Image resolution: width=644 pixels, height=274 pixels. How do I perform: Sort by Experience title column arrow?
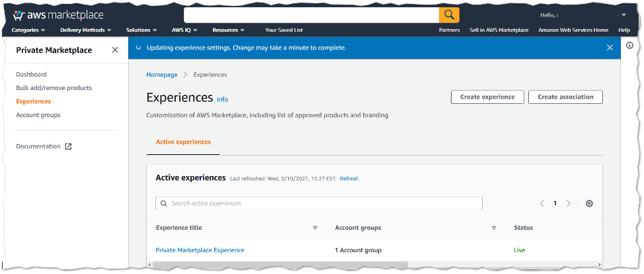(x=315, y=228)
